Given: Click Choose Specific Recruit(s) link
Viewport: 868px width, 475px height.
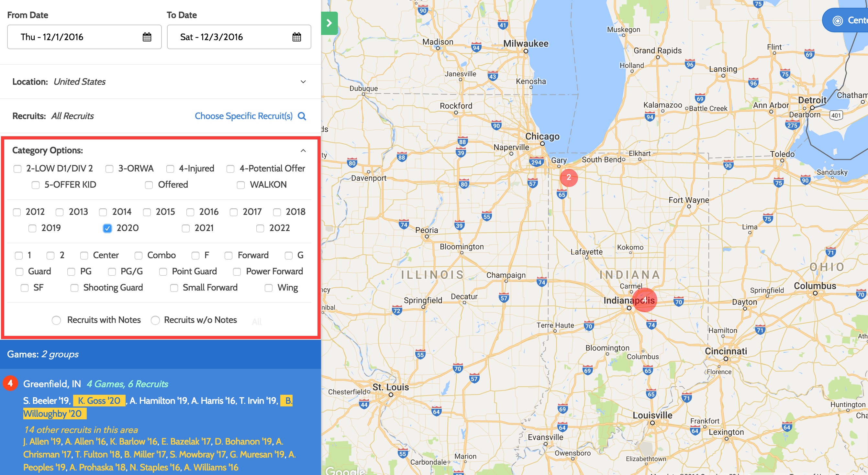Looking at the screenshot, I should [x=243, y=116].
